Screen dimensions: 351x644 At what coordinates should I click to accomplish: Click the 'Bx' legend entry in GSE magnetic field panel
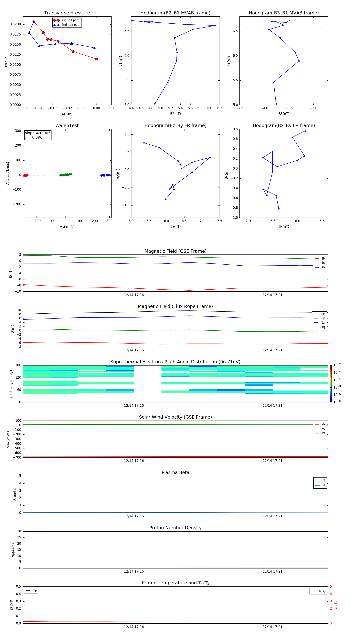click(x=320, y=259)
